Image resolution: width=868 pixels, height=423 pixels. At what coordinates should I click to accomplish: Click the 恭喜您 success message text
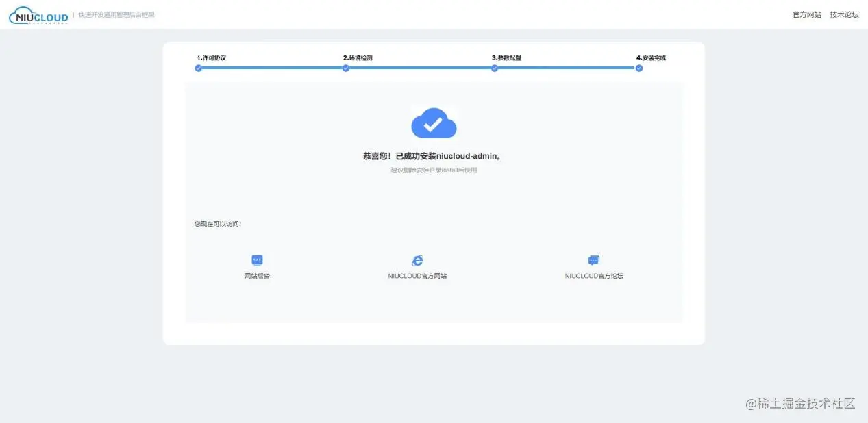434,156
